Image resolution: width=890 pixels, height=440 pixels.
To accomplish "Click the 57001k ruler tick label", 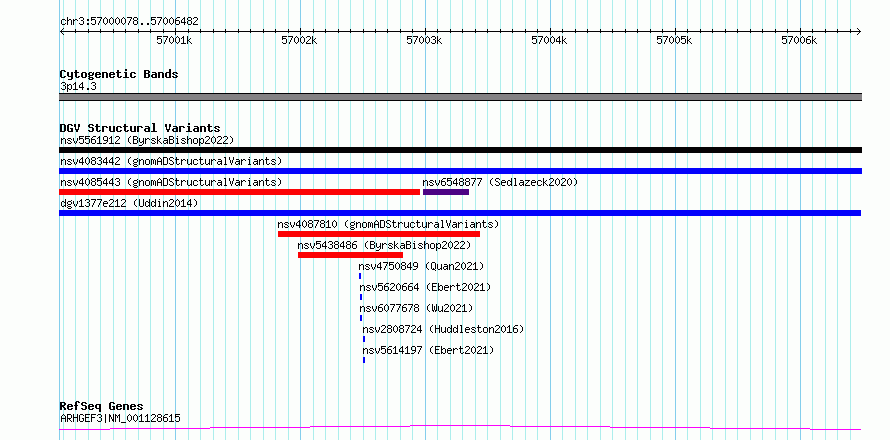I will pyautogui.click(x=174, y=41).
